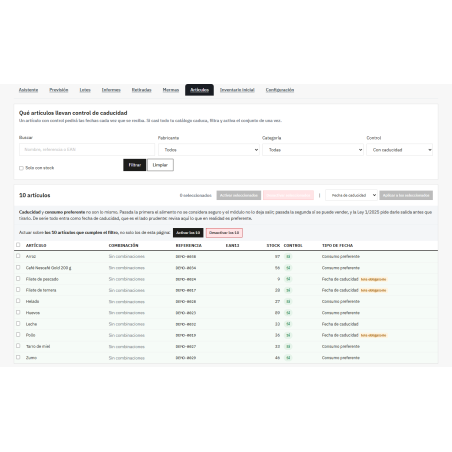This screenshot has height=452, width=452.
Task: Switch to the Previsión tab
Action: click(59, 90)
